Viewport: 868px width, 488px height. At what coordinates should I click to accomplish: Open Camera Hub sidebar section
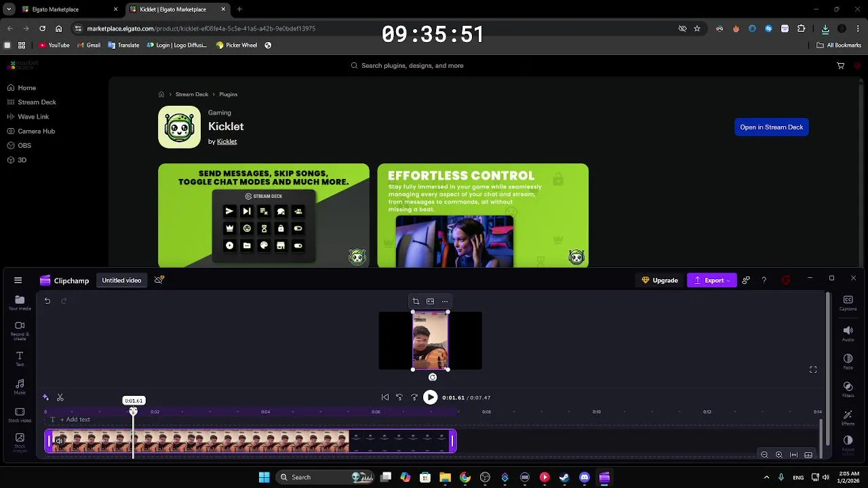click(31, 131)
